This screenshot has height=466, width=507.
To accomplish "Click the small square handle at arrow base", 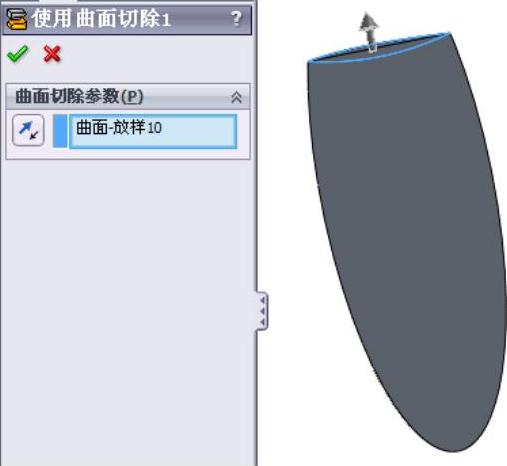I will (373, 48).
